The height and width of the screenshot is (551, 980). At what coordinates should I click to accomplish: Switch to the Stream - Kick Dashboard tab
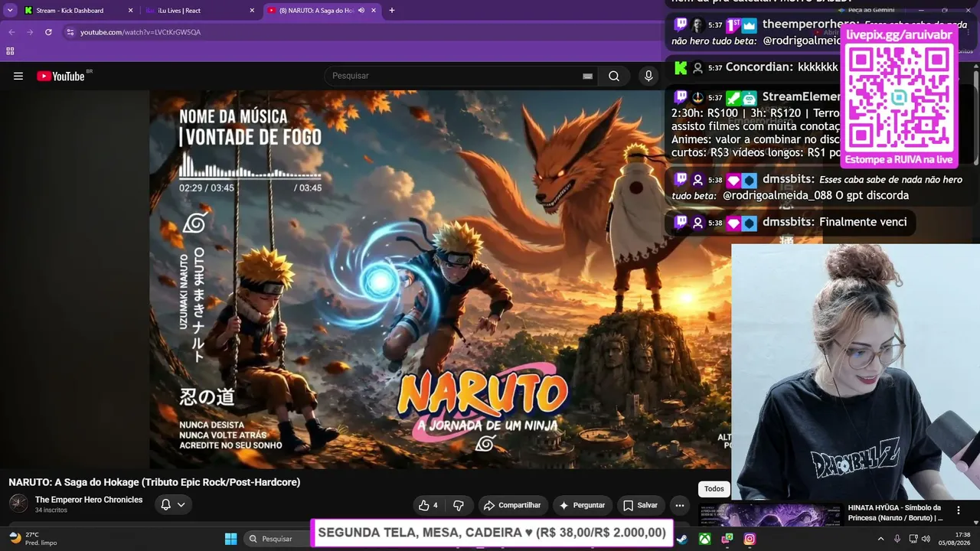[x=70, y=11]
